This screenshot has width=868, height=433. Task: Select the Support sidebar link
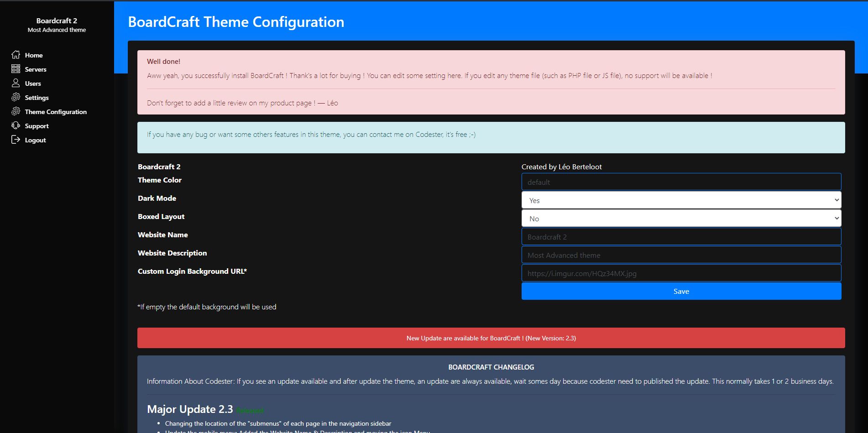tap(37, 126)
